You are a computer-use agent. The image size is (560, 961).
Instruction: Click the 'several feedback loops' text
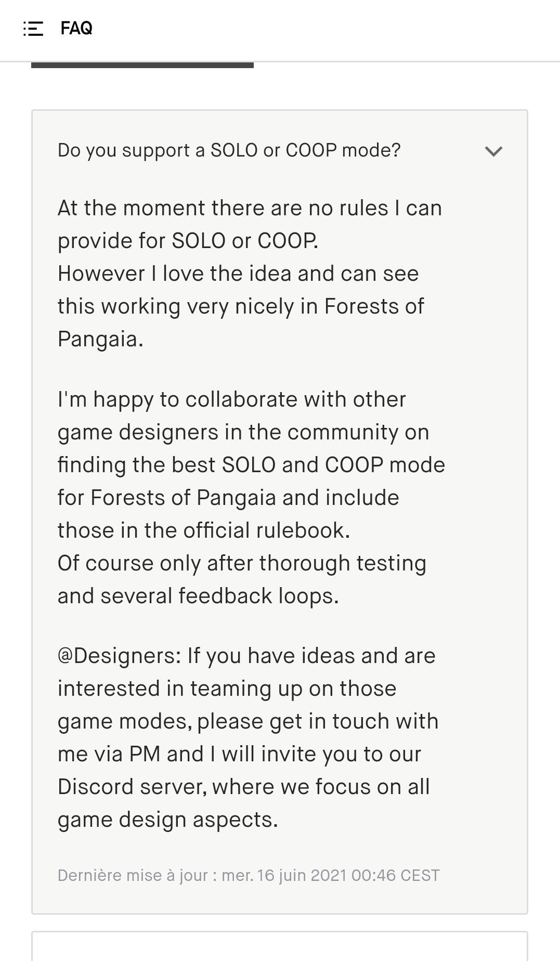tap(219, 596)
